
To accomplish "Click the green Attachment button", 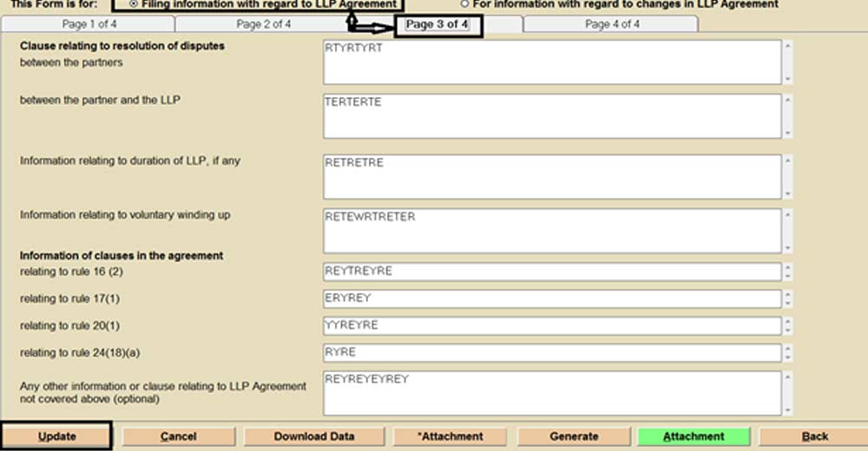I will pos(693,436).
